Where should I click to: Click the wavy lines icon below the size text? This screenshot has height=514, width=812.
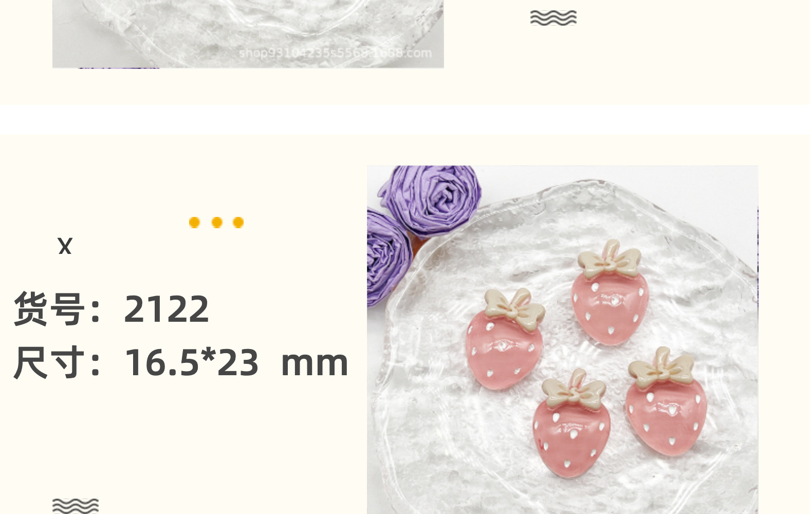click(75, 506)
